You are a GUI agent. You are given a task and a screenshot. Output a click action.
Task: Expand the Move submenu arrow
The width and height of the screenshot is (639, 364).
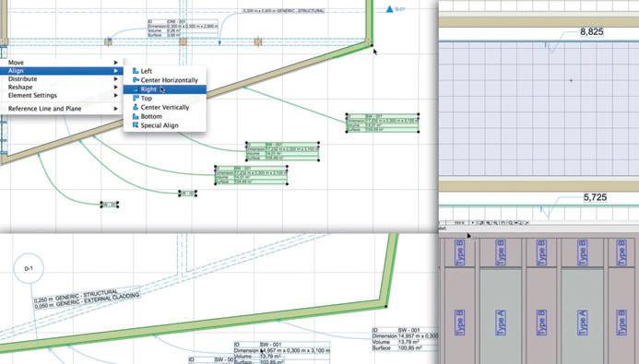116,63
